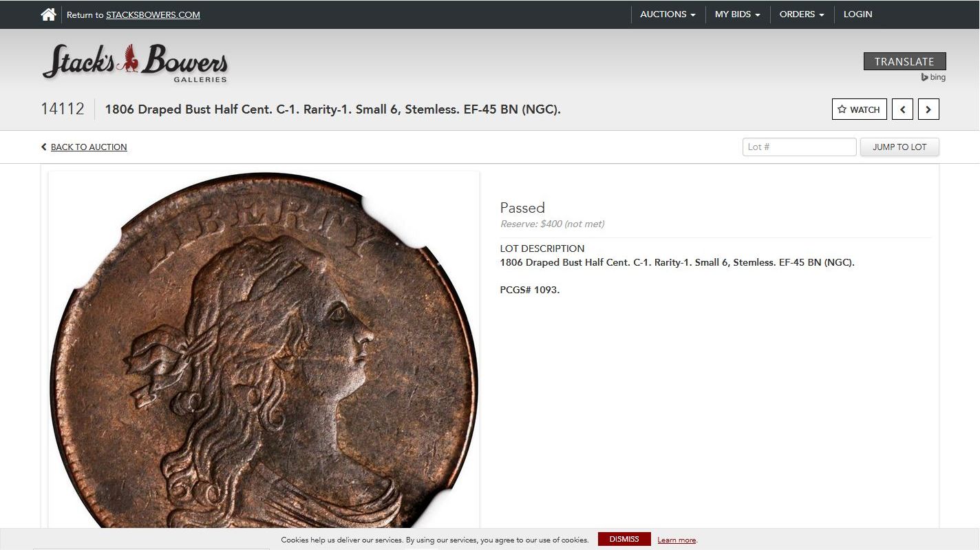The height and width of the screenshot is (550, 980).
Task: Dismiss the cookie notice
Action: 624,539
